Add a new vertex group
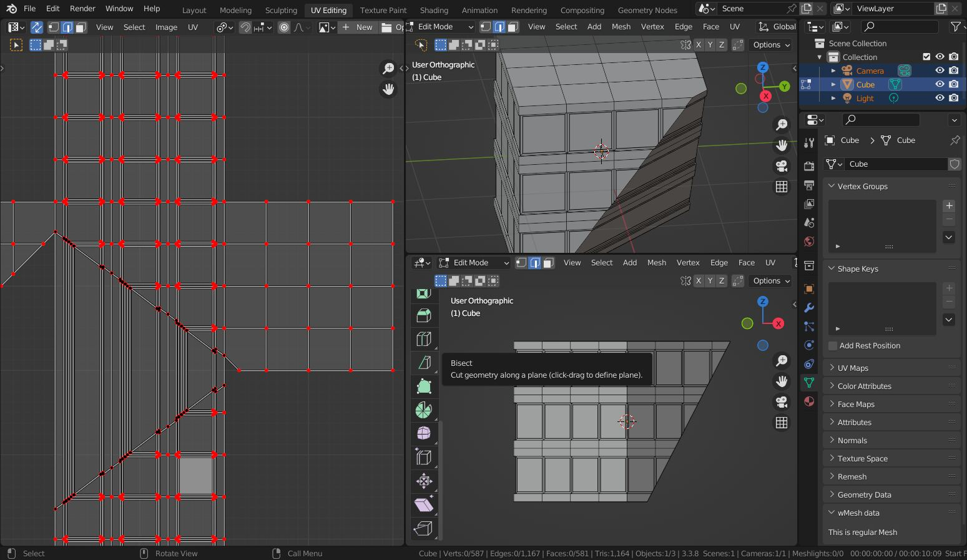The width and height of the screenshot is (967, 560). [949, 205]
